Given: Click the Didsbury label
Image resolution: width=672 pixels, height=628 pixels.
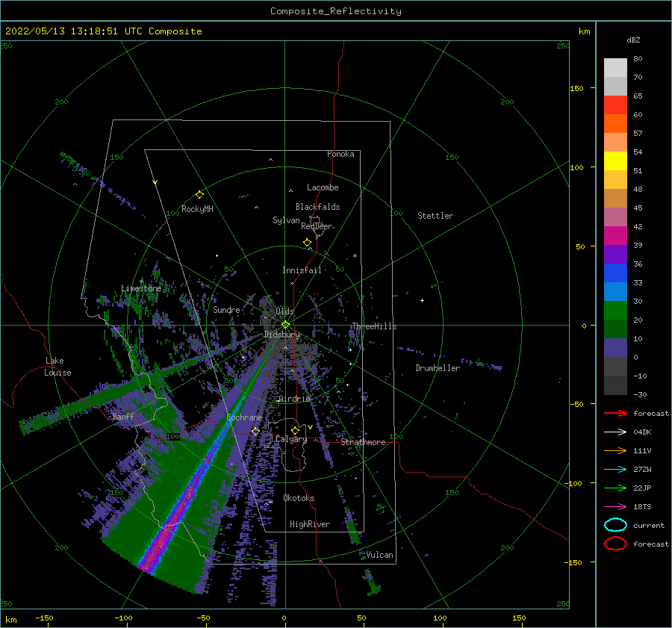Looking at the screenshot, I should click(281, 335).
